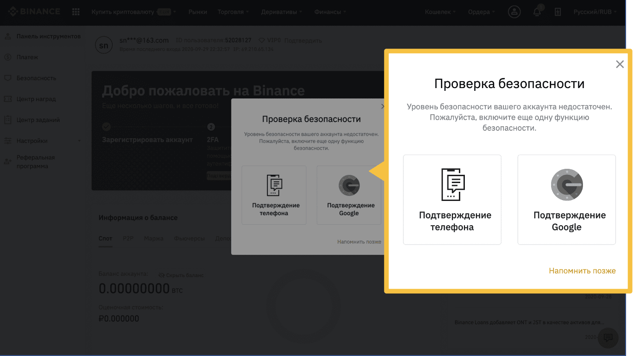Switch to the Фьючерсы balance tab

click(x=189, y=239)
